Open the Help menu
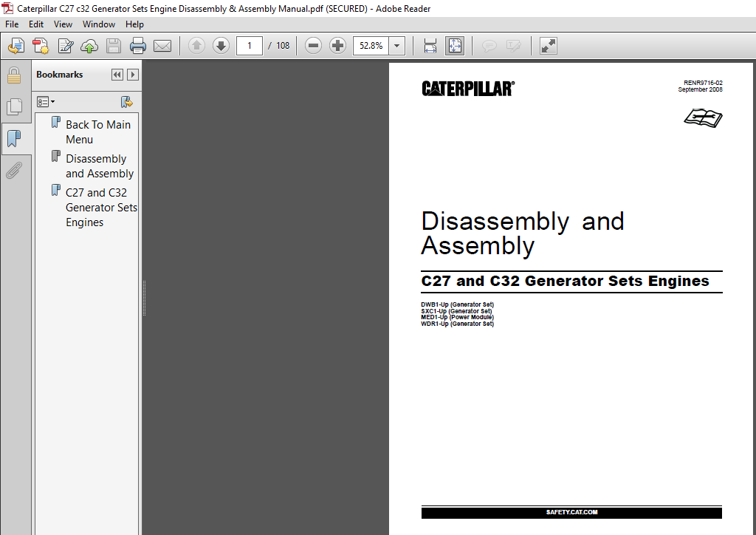 tap(134, 24)
